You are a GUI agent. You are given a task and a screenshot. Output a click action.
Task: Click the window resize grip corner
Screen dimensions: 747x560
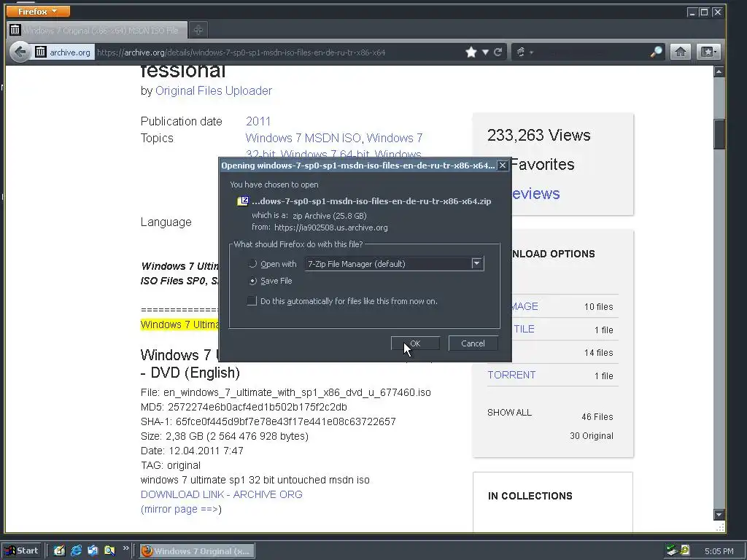pos(720,526)
